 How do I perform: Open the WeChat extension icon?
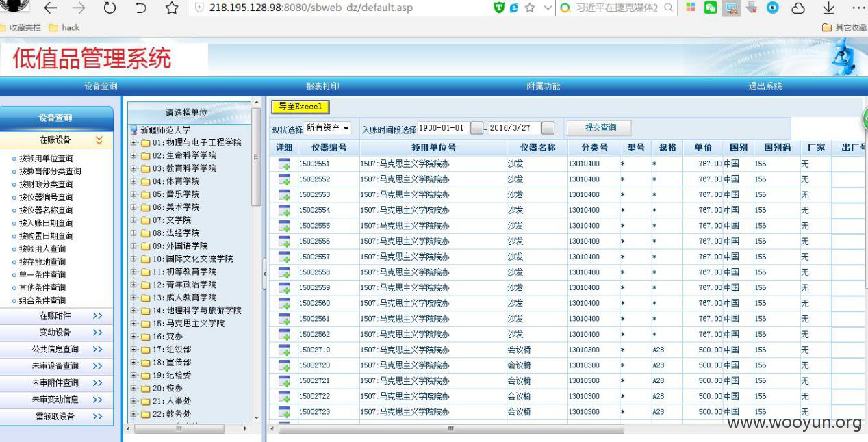coord(711,8)
